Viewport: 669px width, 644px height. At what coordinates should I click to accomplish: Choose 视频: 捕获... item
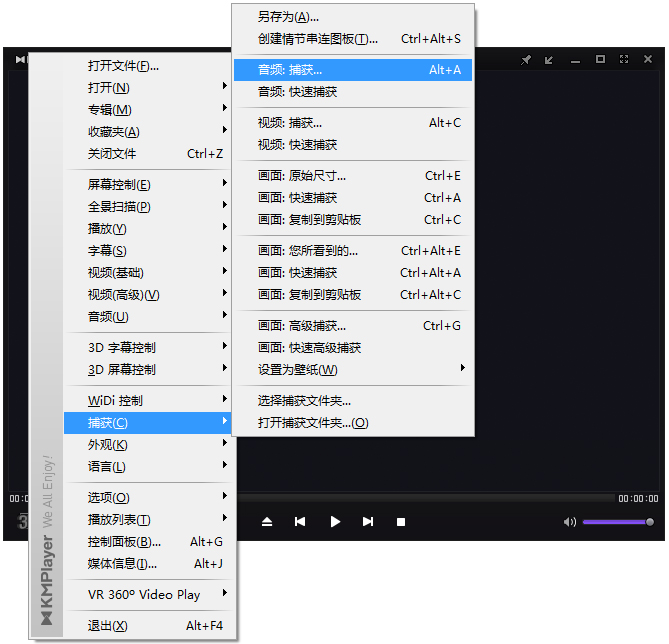pyautogui.click(x=353, y=122)
